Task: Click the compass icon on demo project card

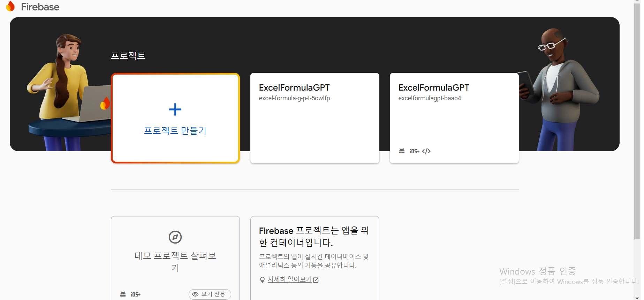Action: pyautogui.click(x=175, y=237)
